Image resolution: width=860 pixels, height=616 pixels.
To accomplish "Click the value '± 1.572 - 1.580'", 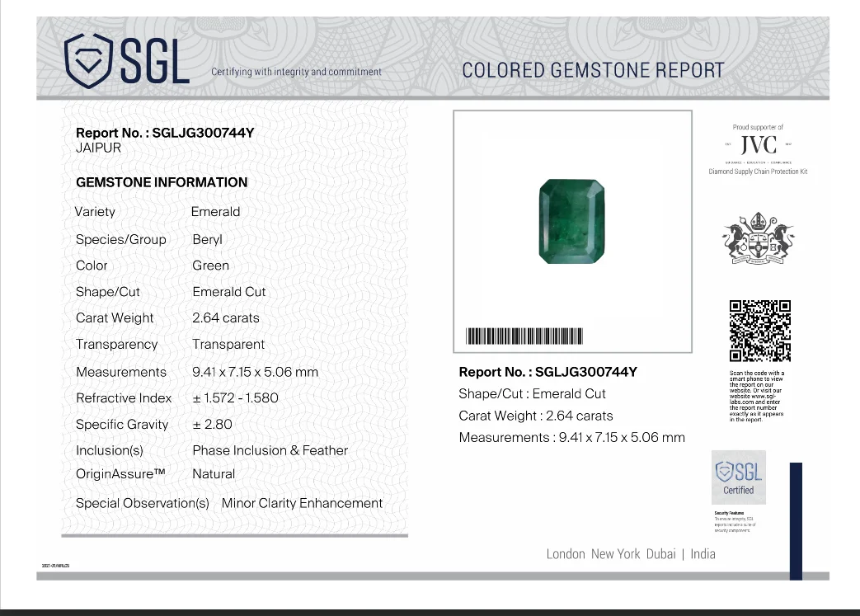I will click(235, 398).
